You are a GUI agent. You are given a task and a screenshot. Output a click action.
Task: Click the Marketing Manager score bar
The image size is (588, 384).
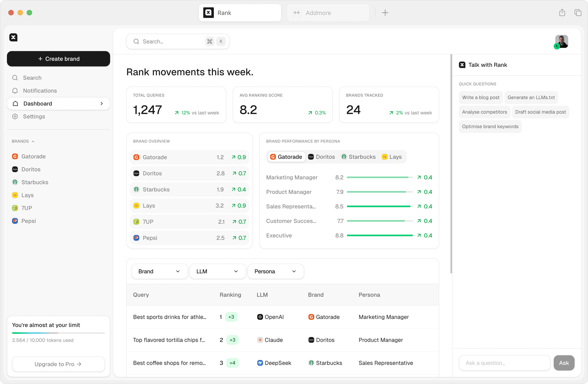pos(379,177)
